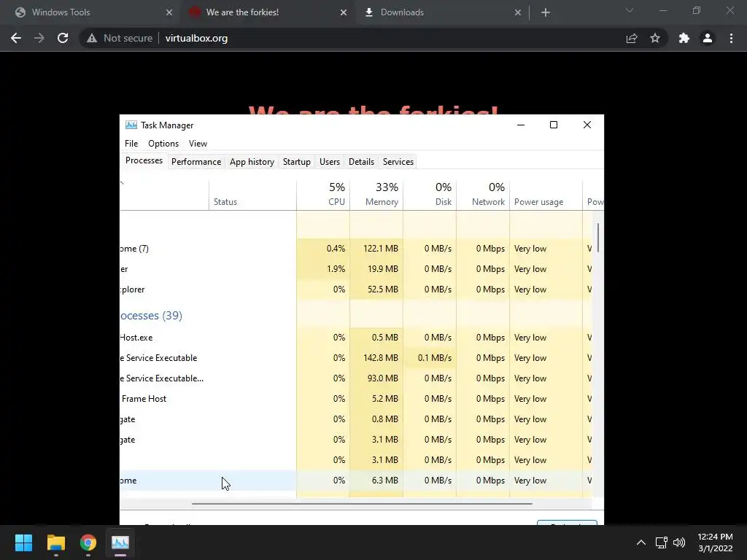Close the We are the forkies tab
The height and width of the screenshot is (560, 747).
(344, 12)
